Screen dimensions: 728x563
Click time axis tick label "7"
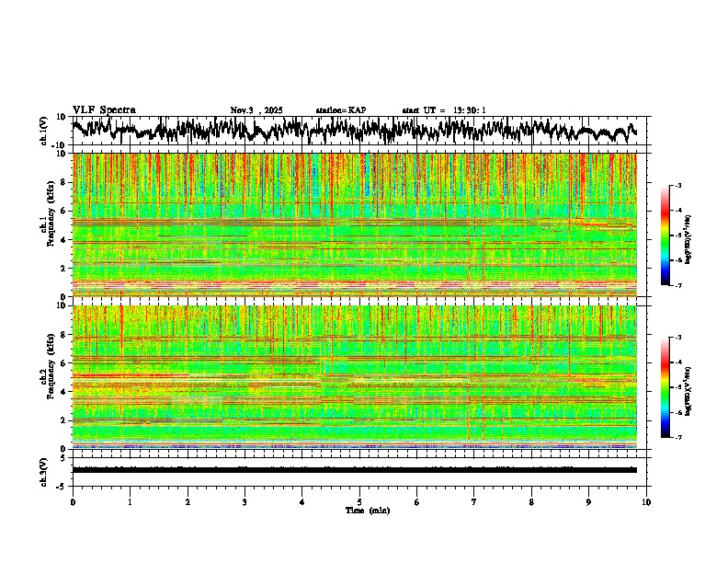(x=474, y=502)
